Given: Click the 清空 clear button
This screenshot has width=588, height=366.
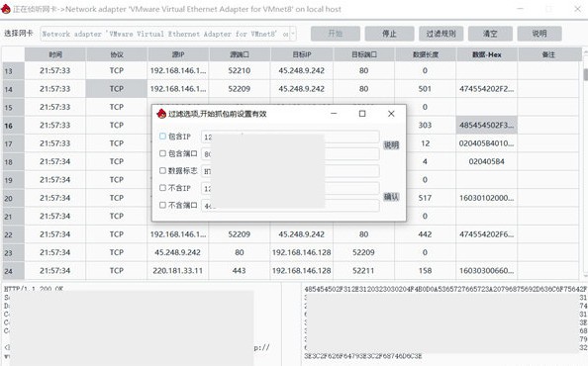Looking at the screenshot, I should pos(490,34).
